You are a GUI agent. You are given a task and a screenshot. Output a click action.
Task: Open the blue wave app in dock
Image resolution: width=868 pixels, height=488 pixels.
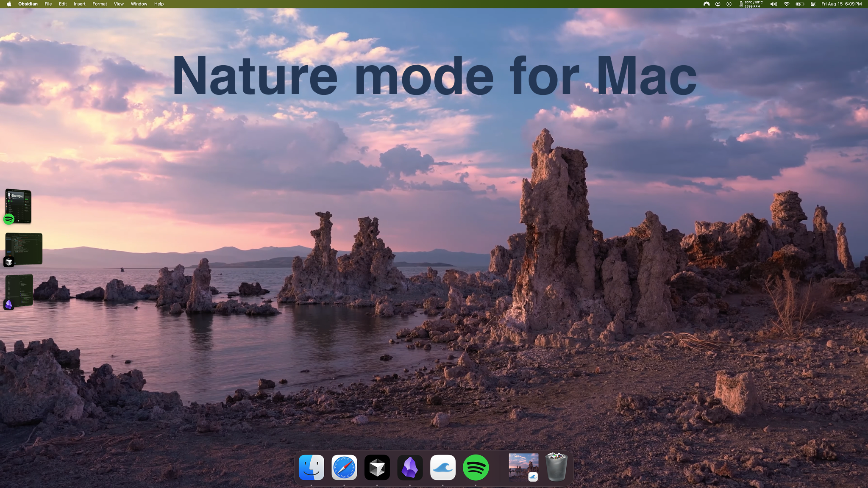[443, 468]
